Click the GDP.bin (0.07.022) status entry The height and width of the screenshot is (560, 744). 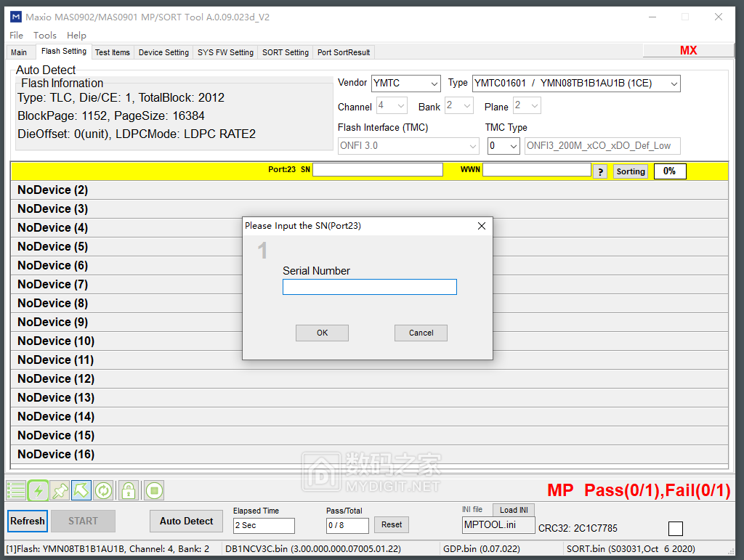coord(481,548)
